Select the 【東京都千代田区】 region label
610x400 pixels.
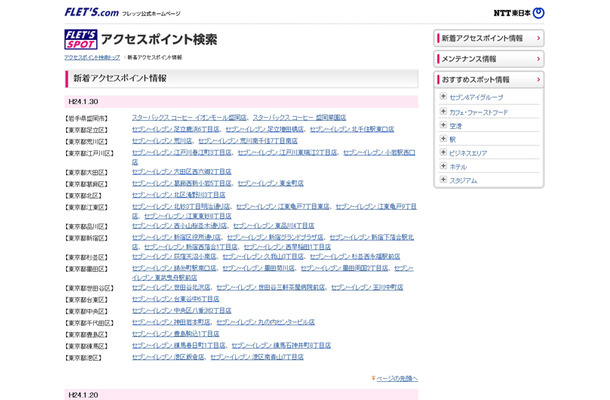[89, 323]
